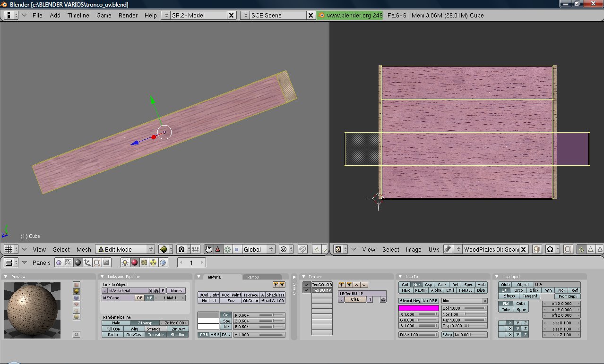Click the Clear texture button
This screenshot has width=604, height=364.
[x=355, y=299]
